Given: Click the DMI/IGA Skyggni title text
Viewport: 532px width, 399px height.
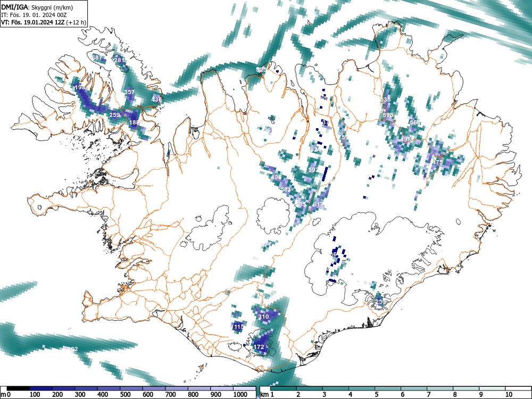Looking at the screenshot, I should (x=37, y=7).
